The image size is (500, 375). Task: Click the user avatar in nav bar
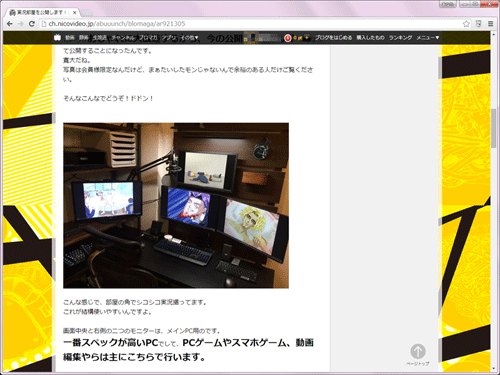pos(252,38)
